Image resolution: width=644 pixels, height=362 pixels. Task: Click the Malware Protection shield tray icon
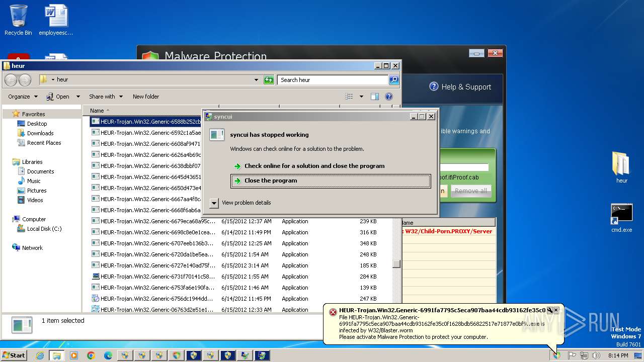(x=556, y=355)
